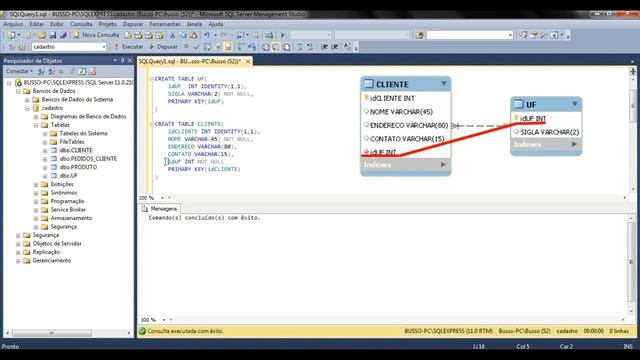Click 'Consulta executada com êxito.' status text

click(185, 331)
